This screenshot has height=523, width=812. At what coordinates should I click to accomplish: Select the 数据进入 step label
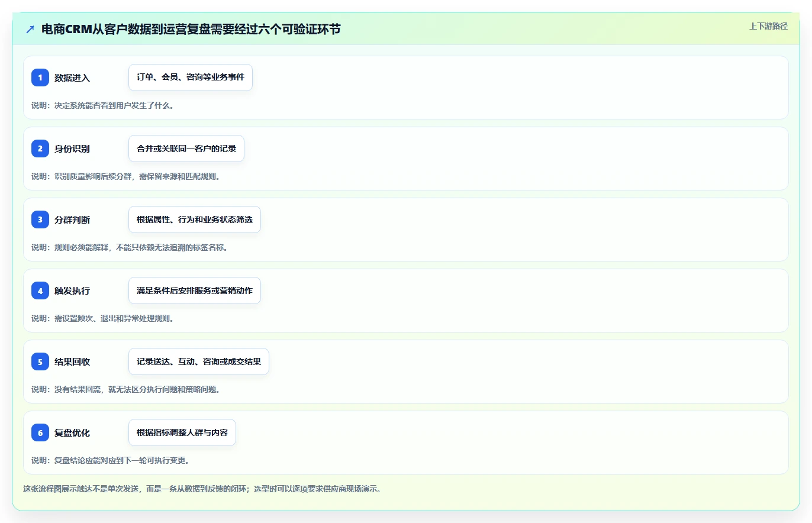coord(72,78)
